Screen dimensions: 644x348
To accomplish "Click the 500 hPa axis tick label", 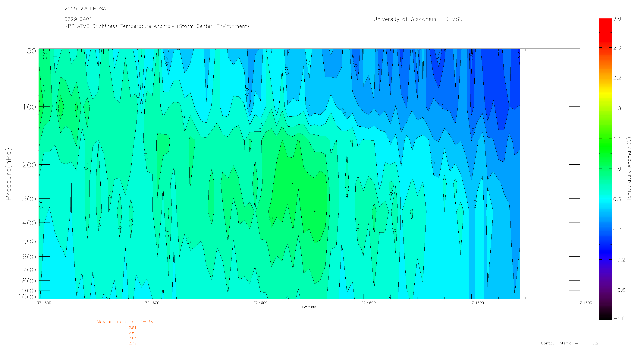I will point(29,242).
